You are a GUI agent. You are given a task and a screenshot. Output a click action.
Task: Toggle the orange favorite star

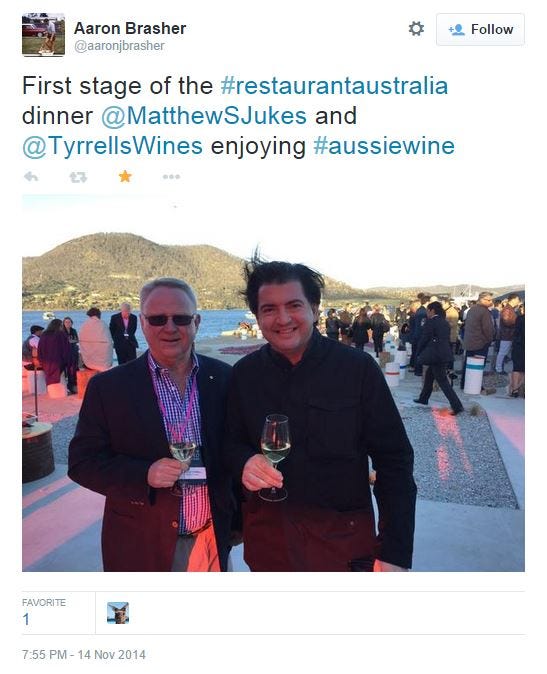(125, 176)
